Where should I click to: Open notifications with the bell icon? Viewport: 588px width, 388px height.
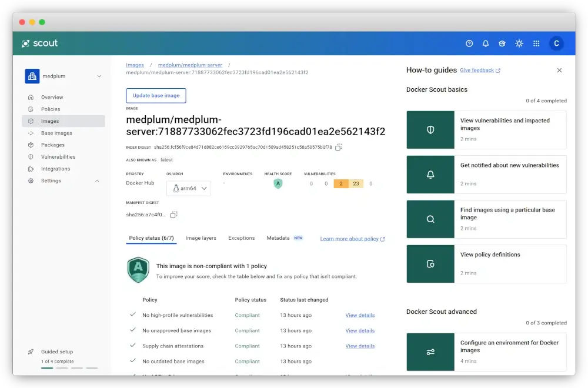click(x=485, y=43)
